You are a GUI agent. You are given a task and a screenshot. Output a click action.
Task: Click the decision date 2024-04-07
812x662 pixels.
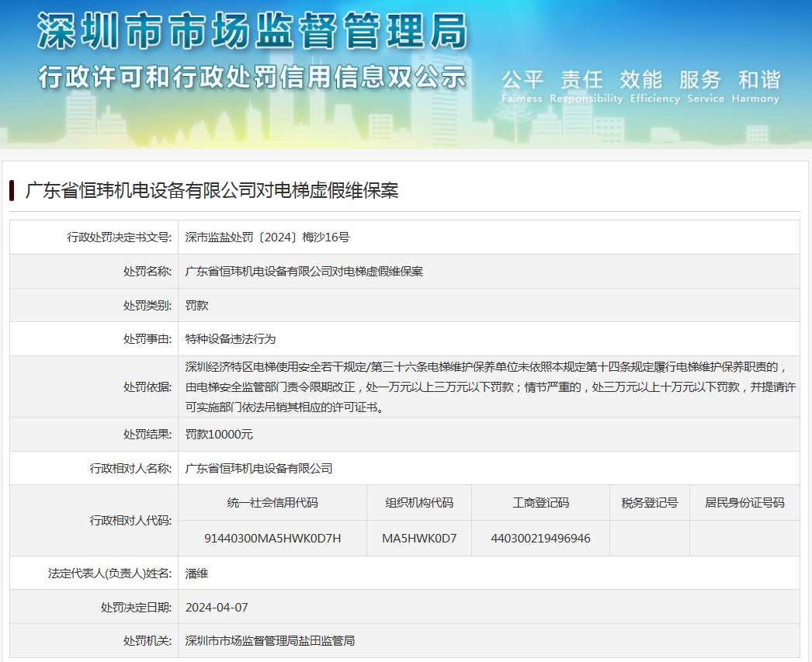tap(217, 608)
